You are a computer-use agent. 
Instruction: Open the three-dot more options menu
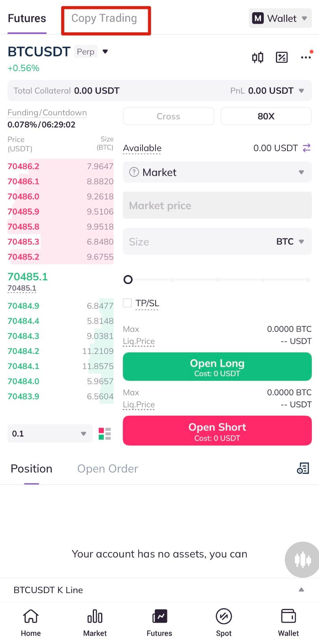tap(306, 58)
